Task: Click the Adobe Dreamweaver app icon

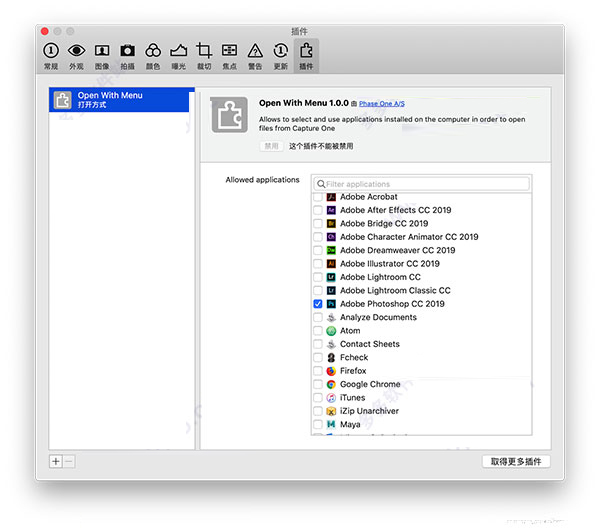Action: [x=331, y=250]
